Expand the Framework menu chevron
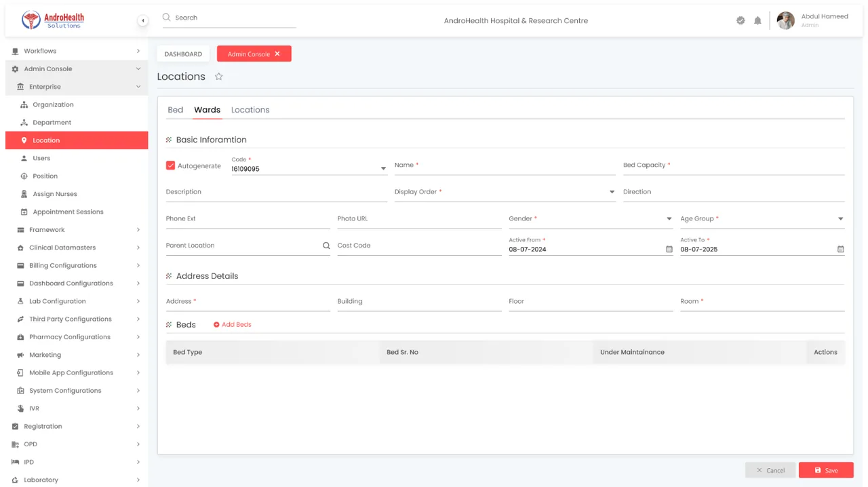Screen dimensions: 868x487 point(138,230)
